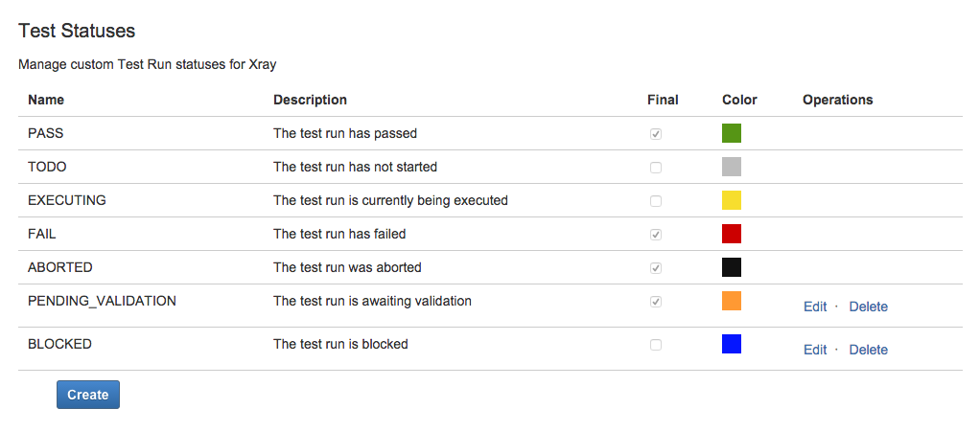This screenshot has width=980, height=432.
Task: Click the black ABORTED color swatch
Action: tap(732, 267)
